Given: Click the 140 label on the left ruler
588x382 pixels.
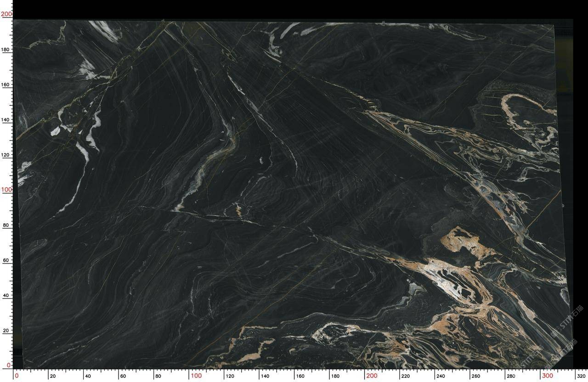Looking at the screenshot, I should point(6,120).
